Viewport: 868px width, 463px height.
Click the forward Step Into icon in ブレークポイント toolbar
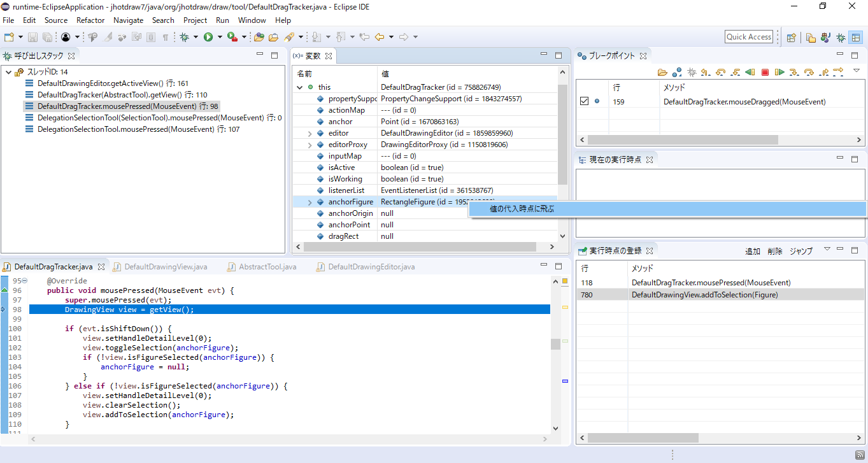794,72
